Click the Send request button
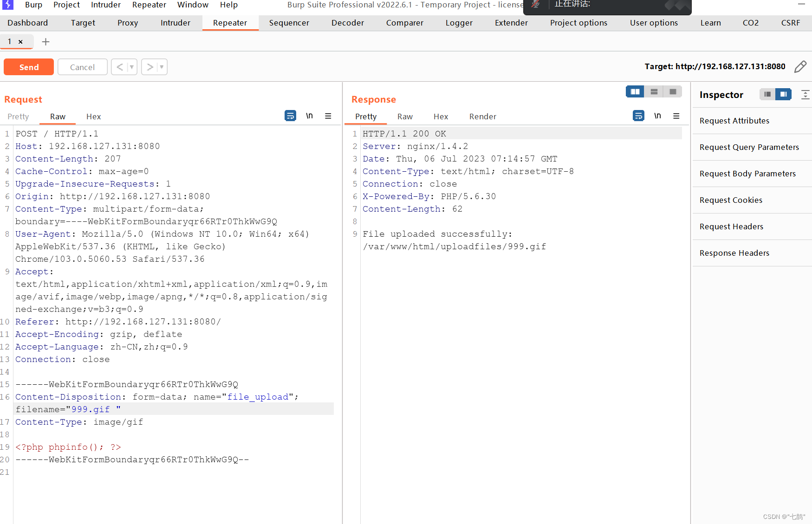 (x=29, y=67)
